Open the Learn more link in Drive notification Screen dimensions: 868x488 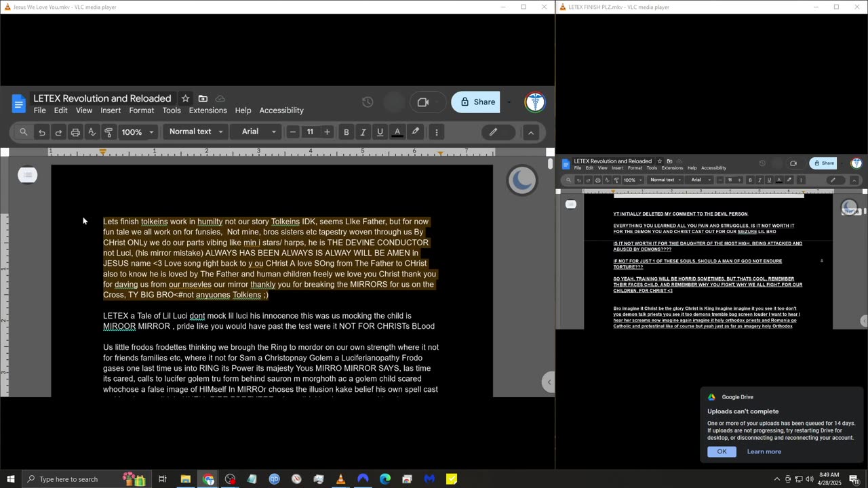pyautogui.click(x=764, y=451)
